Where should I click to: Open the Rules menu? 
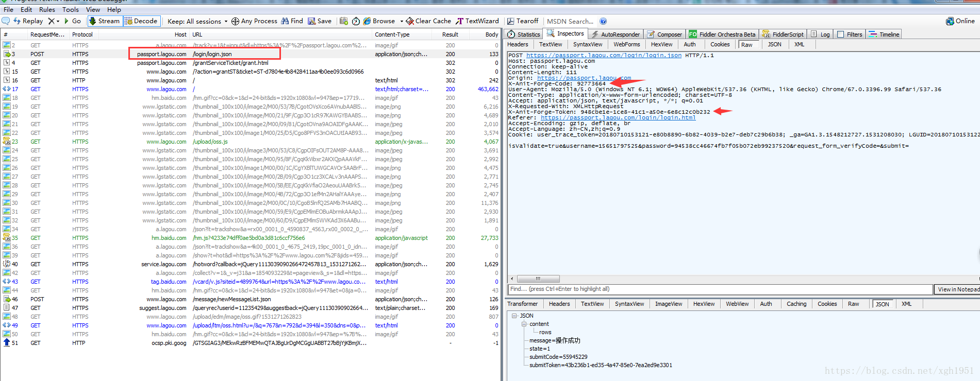pos(47,9)
